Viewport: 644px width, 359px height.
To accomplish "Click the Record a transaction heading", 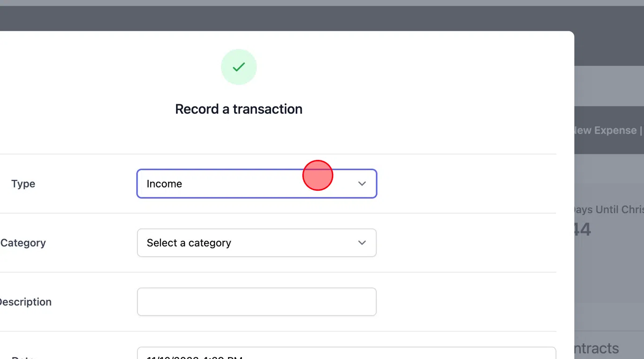I will click(239, 109).
